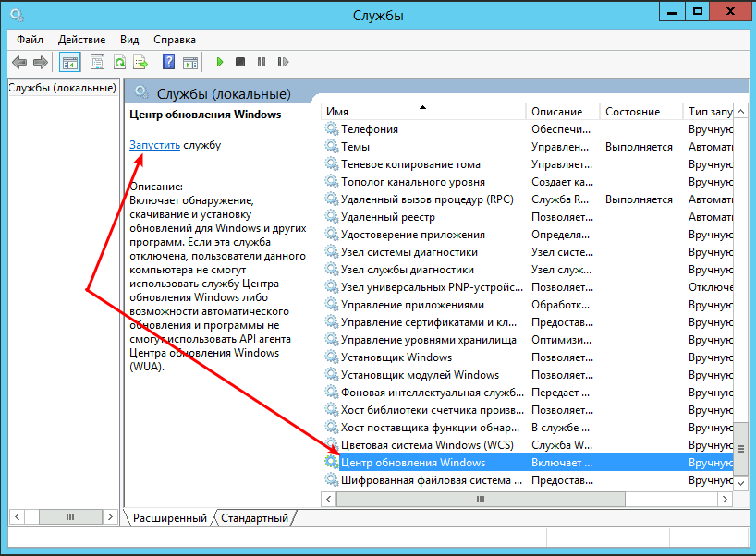Toggle the action pane toolbar icon
This screenshot has height=556, width=756.
click(x=190, y=62)
